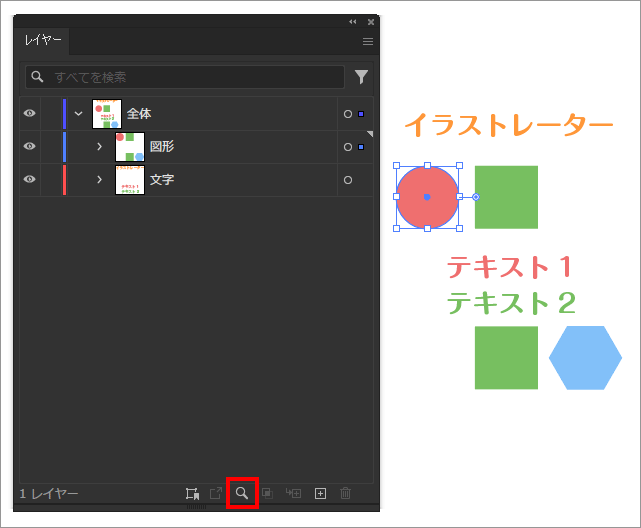Click the テキスト１ red text
This screenshot has width=641, height=528.
[510, 267]
